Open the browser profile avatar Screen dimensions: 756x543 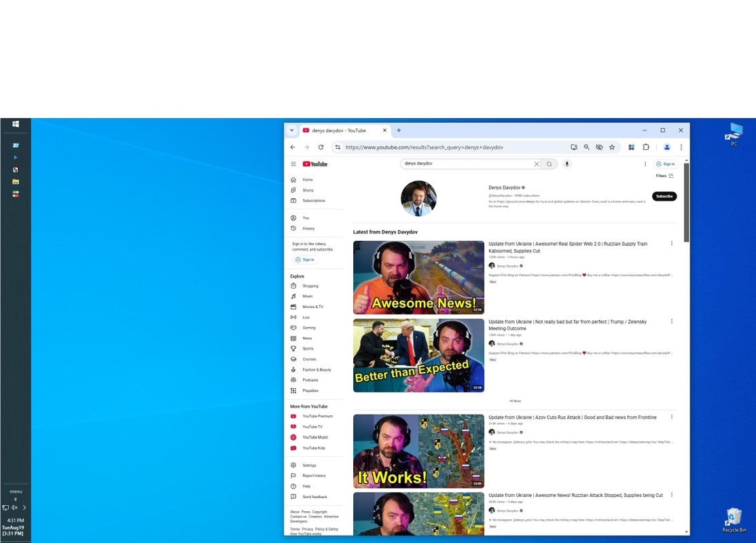[x=667, y=147]
